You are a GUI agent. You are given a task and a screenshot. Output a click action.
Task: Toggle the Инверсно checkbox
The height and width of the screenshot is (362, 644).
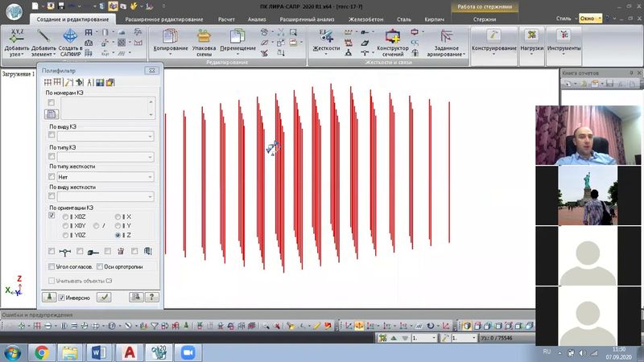pyautogui.click(x=62, y=298)
